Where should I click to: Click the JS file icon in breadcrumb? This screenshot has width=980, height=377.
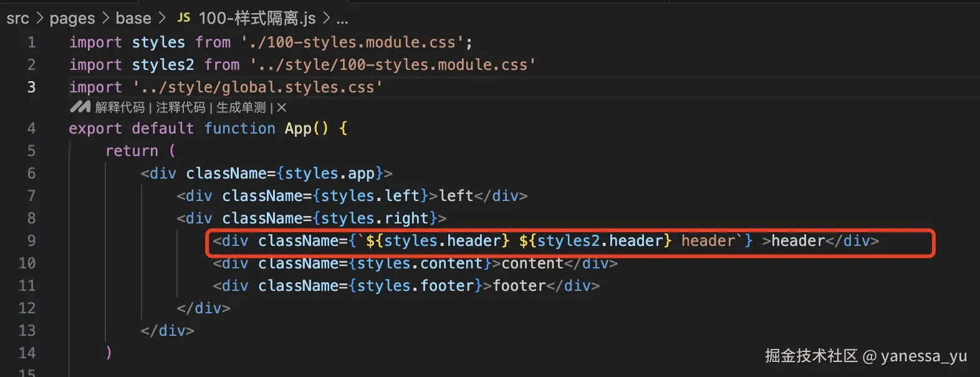point(184,17)
